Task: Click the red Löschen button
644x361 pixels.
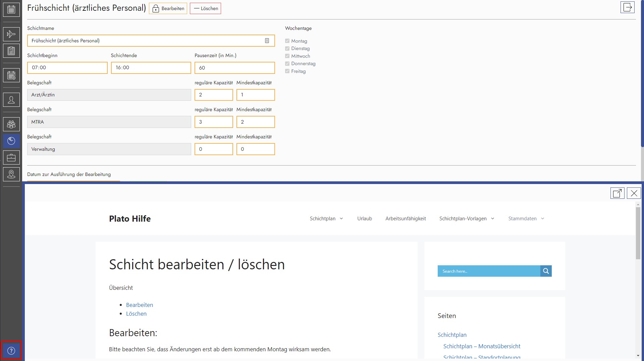Action: coord(205,8)
